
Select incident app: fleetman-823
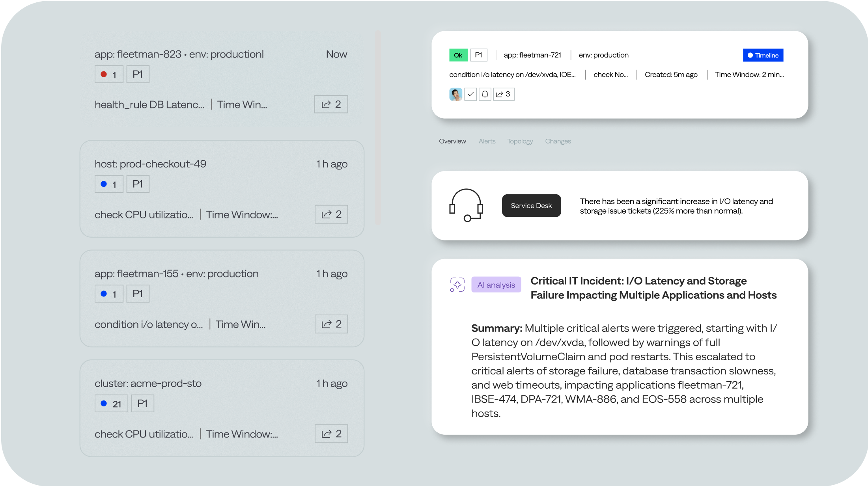click(x=222, y=79)
